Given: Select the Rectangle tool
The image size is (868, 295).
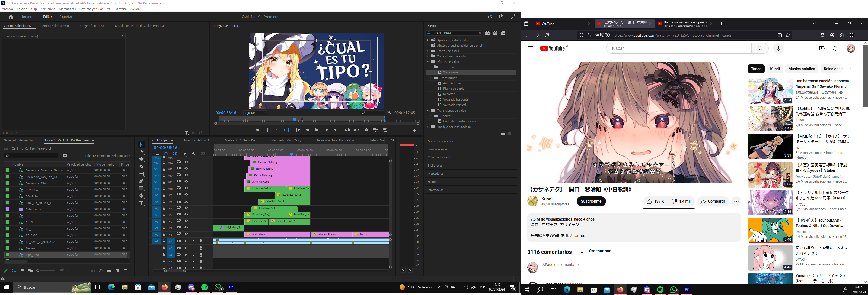Looking at the screenshot, I should point(142,188).
